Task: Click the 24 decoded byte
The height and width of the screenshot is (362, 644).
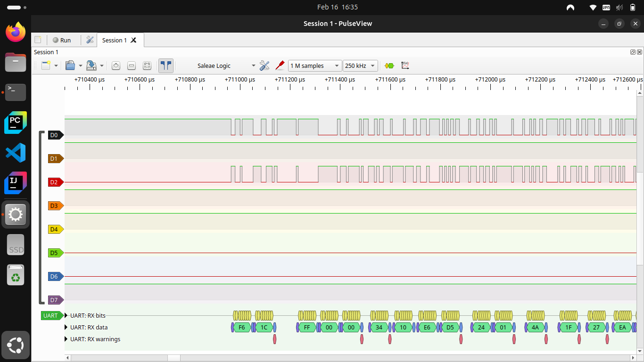Action: (x=481, y=327)
